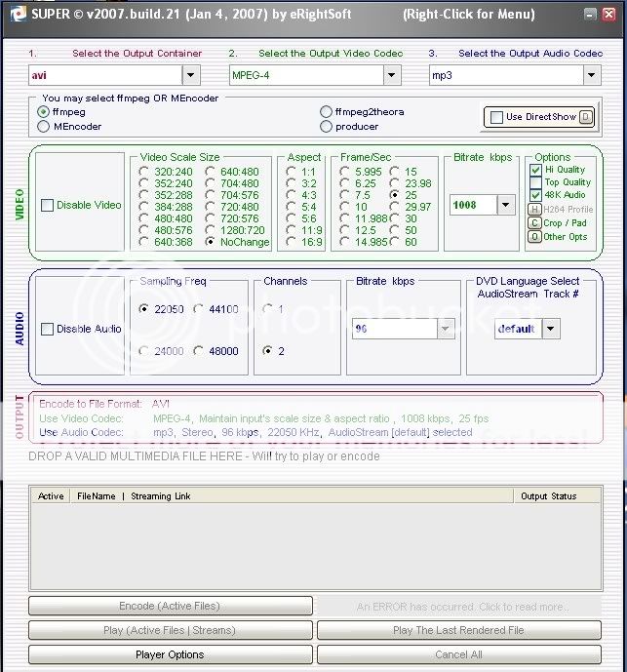Open Other Opts via O icon
Screen dimensions: 627x672
(534, 236)
